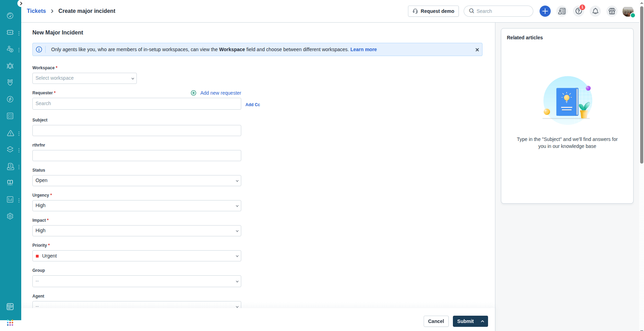Open the Tickets icon in sidebar
The width and height of the screenshot is (644, 331).
click(10, 32)
